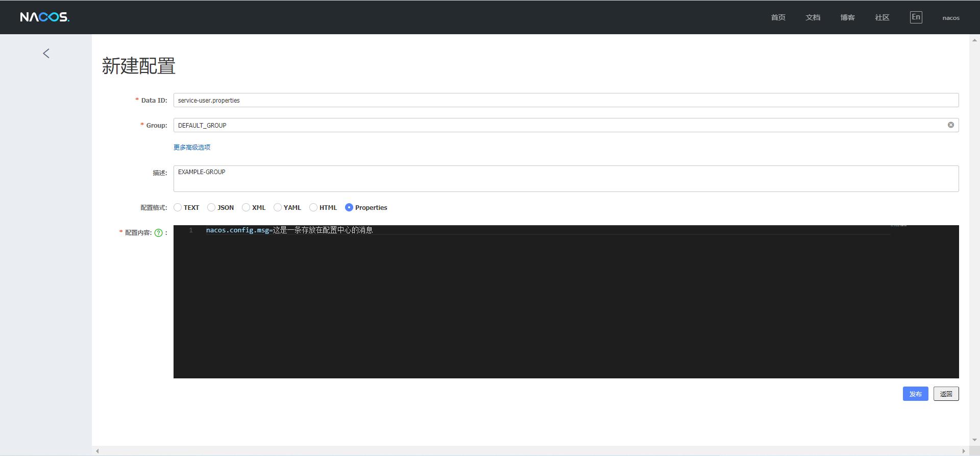This screenshot has height=456, width=980.
Task: Open the 博客 nav item
Action: [x=848, y=18]
